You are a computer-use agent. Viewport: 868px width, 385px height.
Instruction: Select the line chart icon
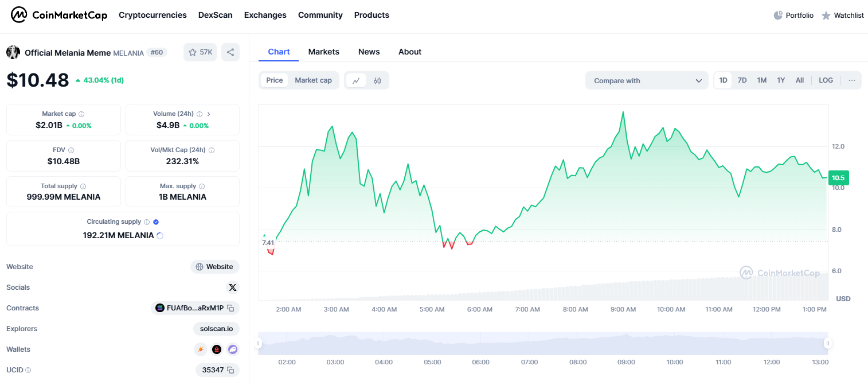click(356, 81)
